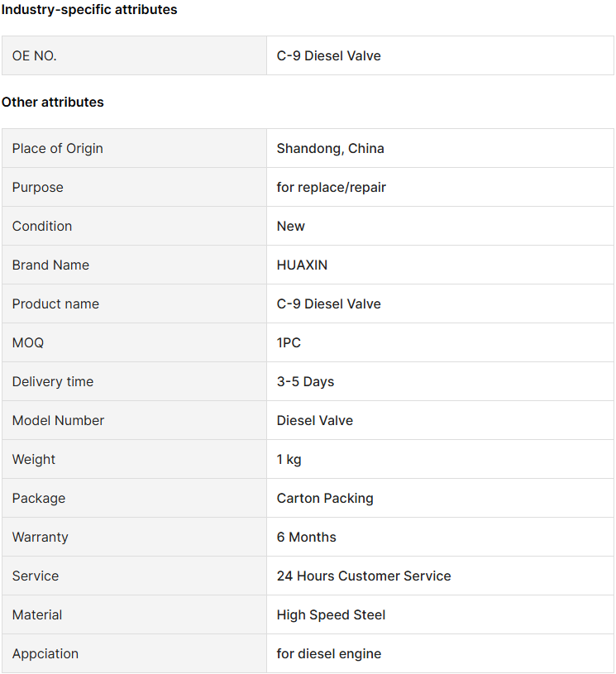
Task: Select the '6 Months' warranty value
Action: click(x=306, y=537)
